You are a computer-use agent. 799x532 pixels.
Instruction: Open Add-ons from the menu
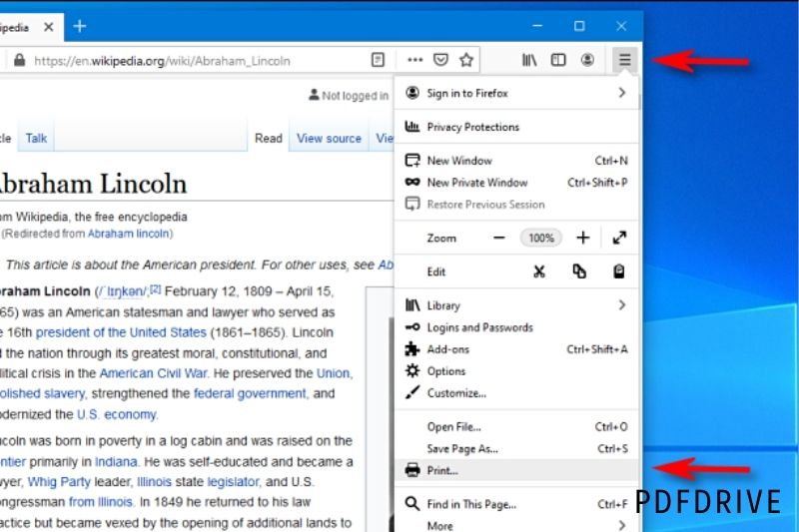516,349
